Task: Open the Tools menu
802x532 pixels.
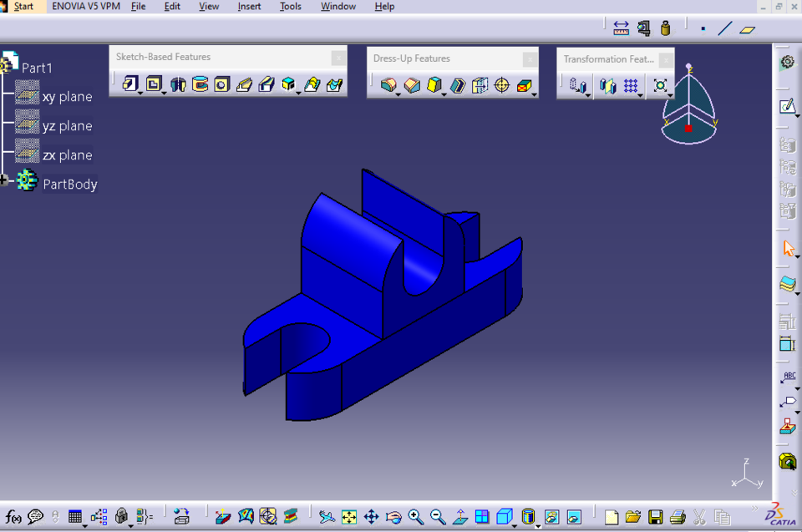Action: 290,7
